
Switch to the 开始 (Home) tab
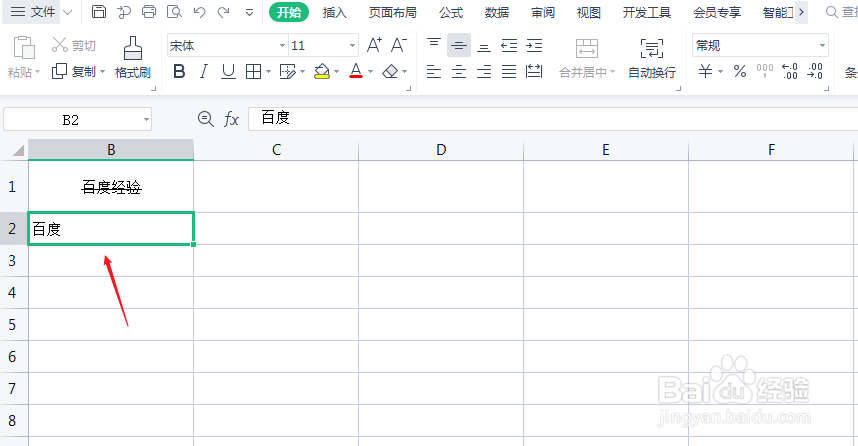pos(289,12)
